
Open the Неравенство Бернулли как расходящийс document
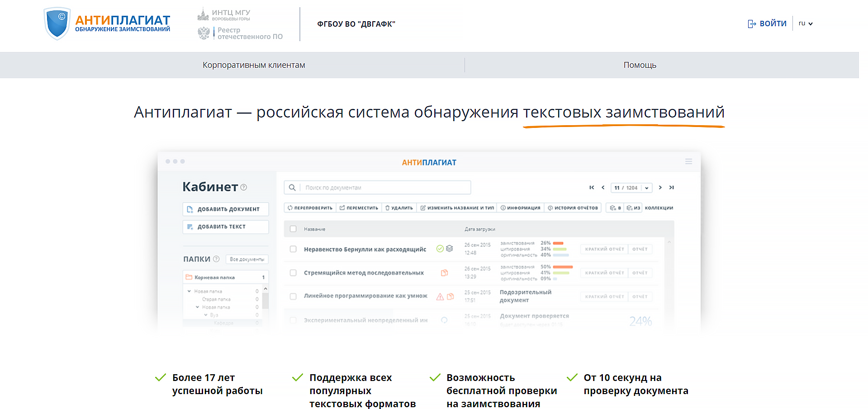[365, 249]
